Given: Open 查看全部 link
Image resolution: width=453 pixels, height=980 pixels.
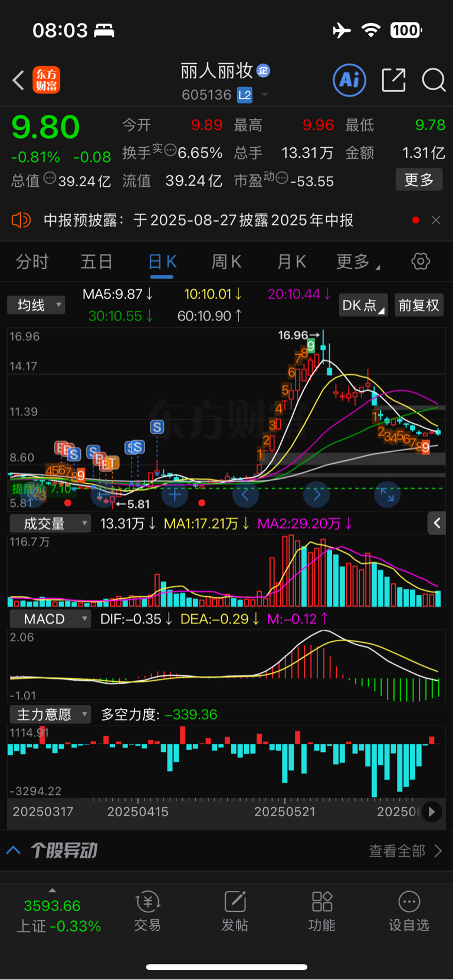Looking at the screenshot, I should tap(405, 851).
